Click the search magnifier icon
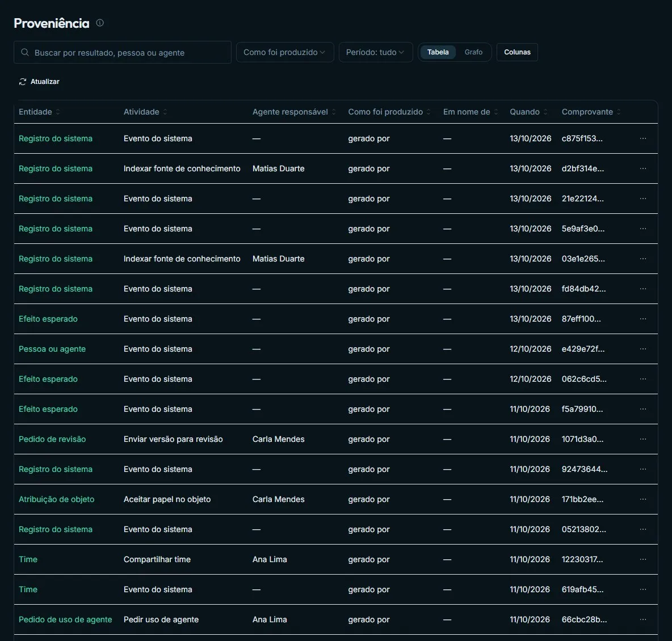The width and height of the screenshot is (672, 641). pyautogui.click(x=25, y=52)
